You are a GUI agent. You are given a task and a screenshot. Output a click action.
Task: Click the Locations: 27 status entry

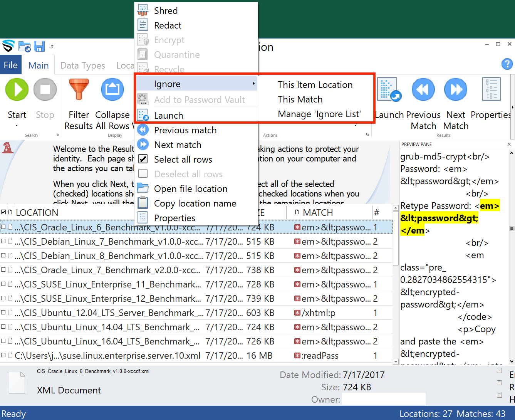[x=426, y=414]
